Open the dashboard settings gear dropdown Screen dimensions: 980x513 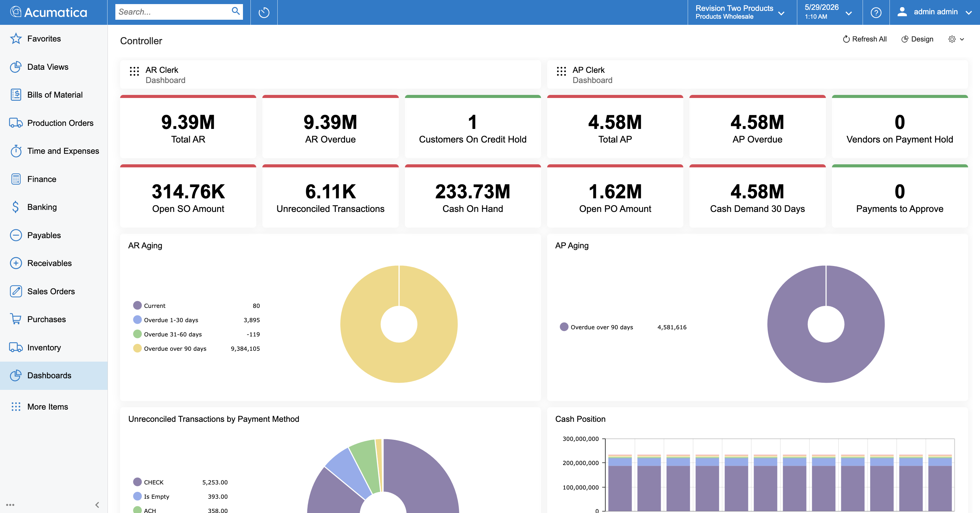[956, 39]
